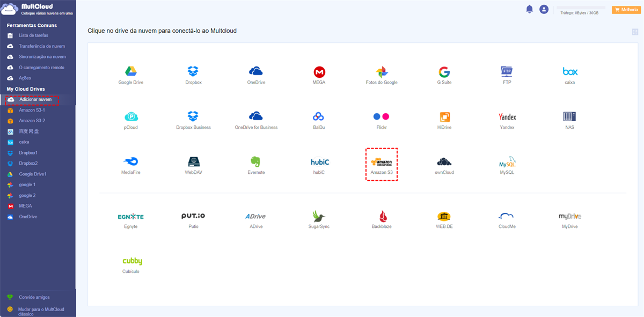The height and width of the screenshot is (317, 644).
Task: Select Dropbox Business cloud
Action: (193, 121)
